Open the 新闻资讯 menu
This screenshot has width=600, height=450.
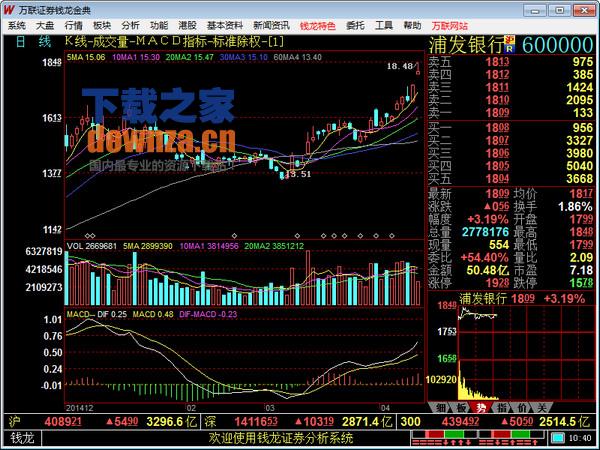[271, 26]
